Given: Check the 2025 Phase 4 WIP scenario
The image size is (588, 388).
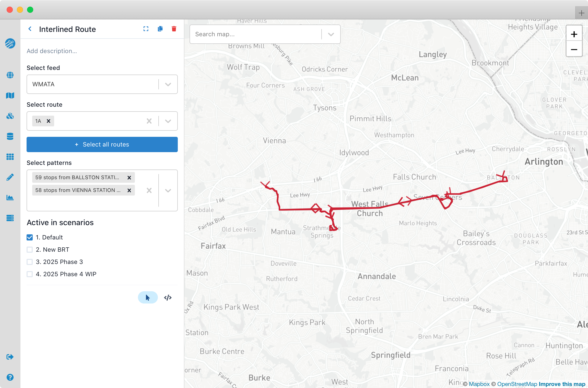Looking at the screenshot, I should [x=30, y=274].
